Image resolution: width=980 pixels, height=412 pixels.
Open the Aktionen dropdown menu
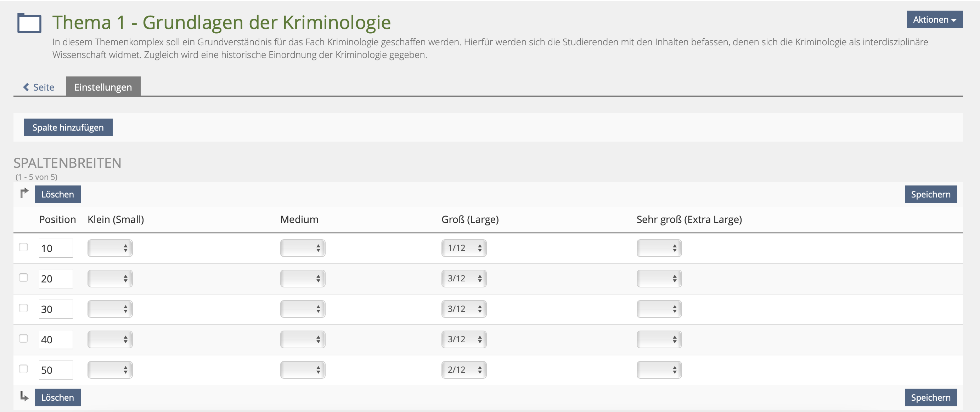934,19
